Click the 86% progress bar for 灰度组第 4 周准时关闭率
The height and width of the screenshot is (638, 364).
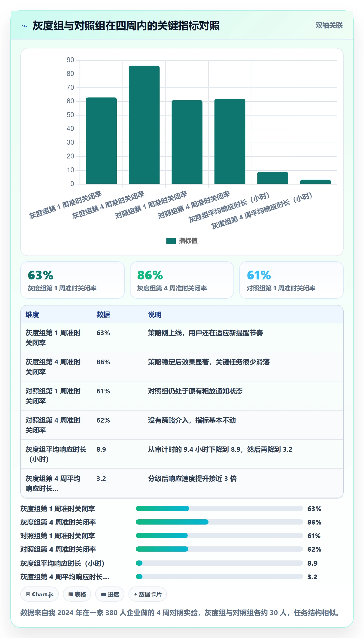219,522
